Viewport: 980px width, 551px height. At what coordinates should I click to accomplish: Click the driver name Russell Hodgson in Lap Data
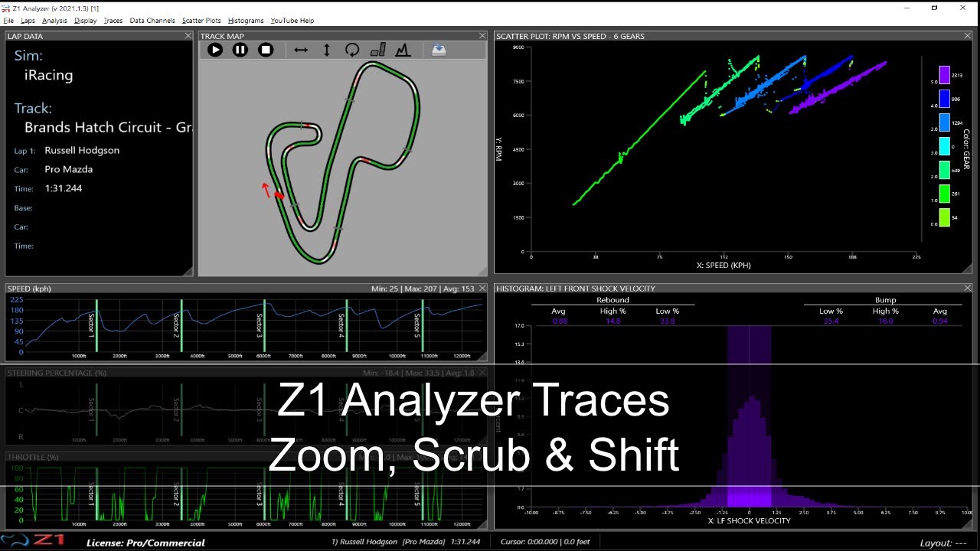(x=82, y=151)
